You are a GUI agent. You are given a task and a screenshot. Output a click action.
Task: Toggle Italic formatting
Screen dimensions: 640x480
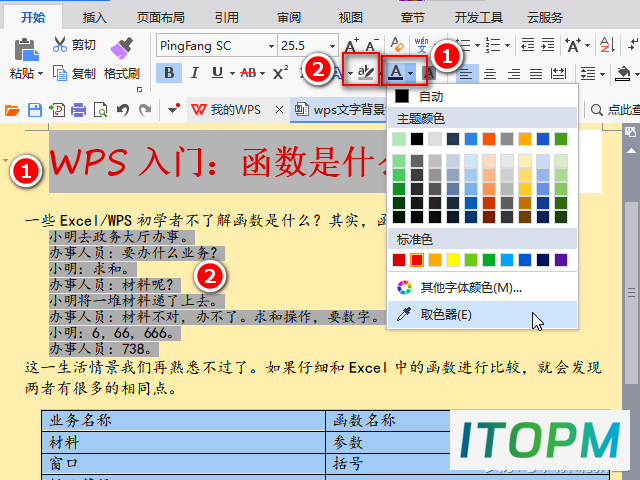(x=195, y=73)
